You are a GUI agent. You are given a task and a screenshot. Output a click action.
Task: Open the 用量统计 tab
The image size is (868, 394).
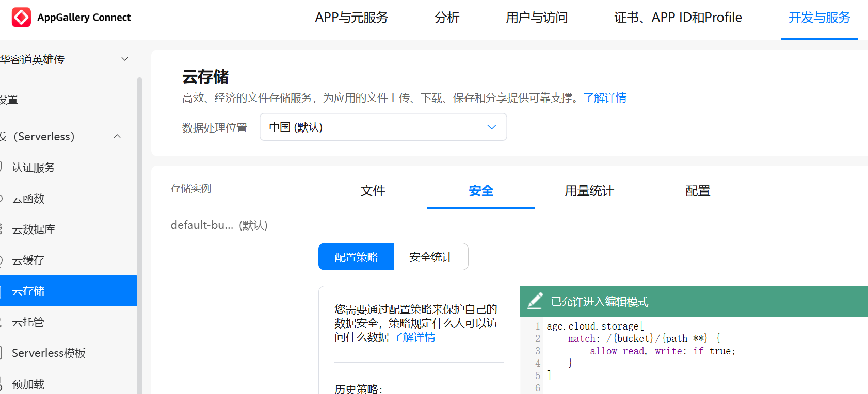pyautogui.click(x=589, y=191)
